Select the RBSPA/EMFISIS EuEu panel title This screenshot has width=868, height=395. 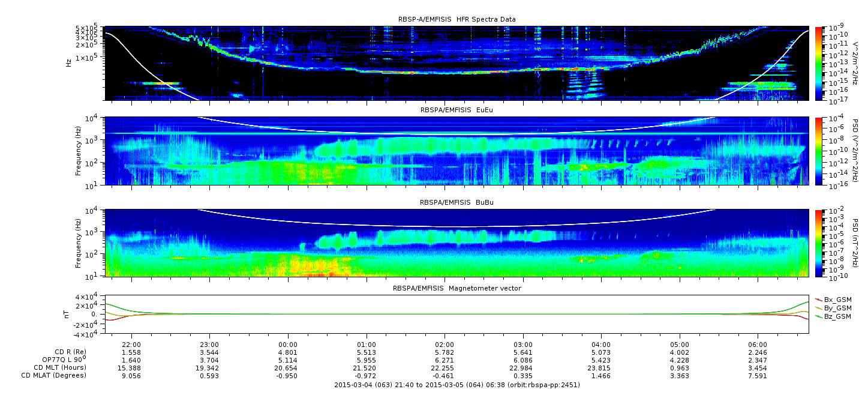tap(456, 110)
